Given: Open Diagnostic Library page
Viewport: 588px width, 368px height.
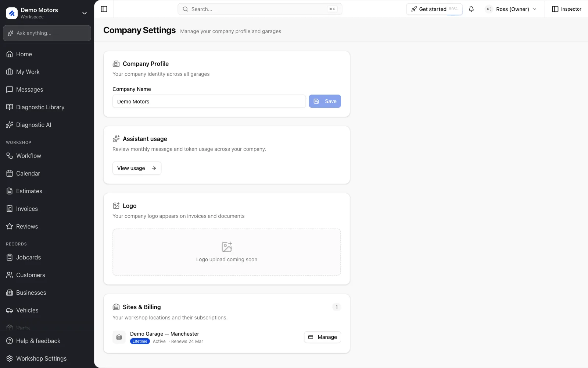Looking at the screenshot, I should 47,107.
